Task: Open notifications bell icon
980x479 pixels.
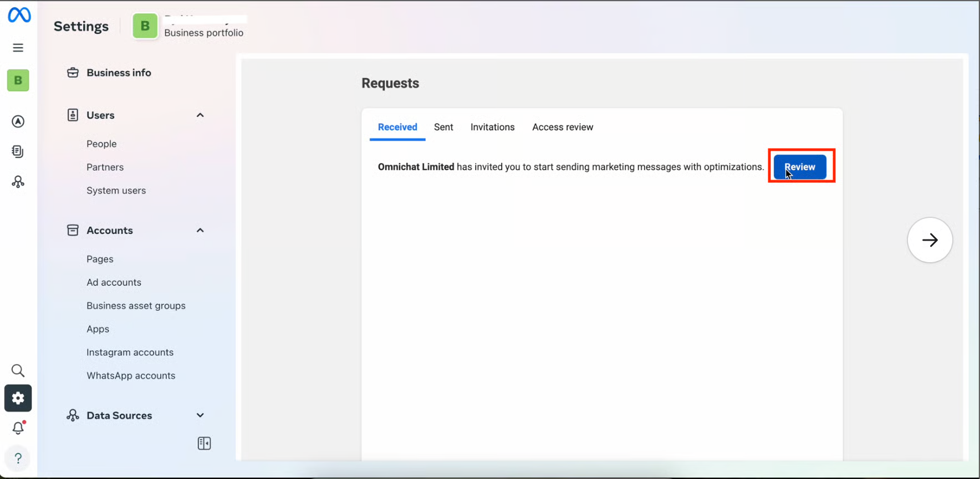Action: [18, 428]
